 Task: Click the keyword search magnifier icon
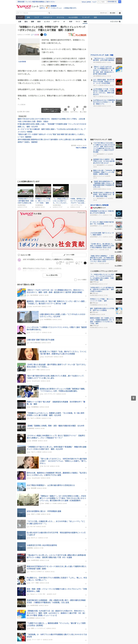49,13
